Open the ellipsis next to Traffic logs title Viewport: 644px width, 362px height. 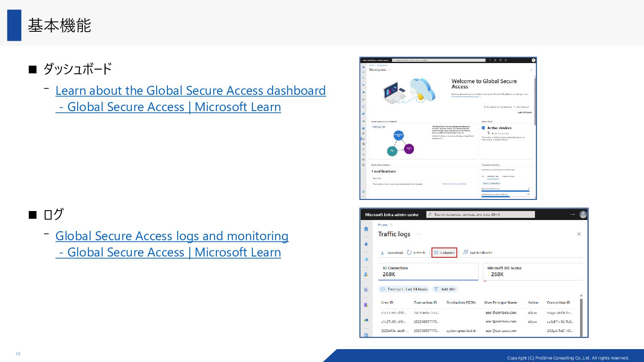[x=419, y=234]
